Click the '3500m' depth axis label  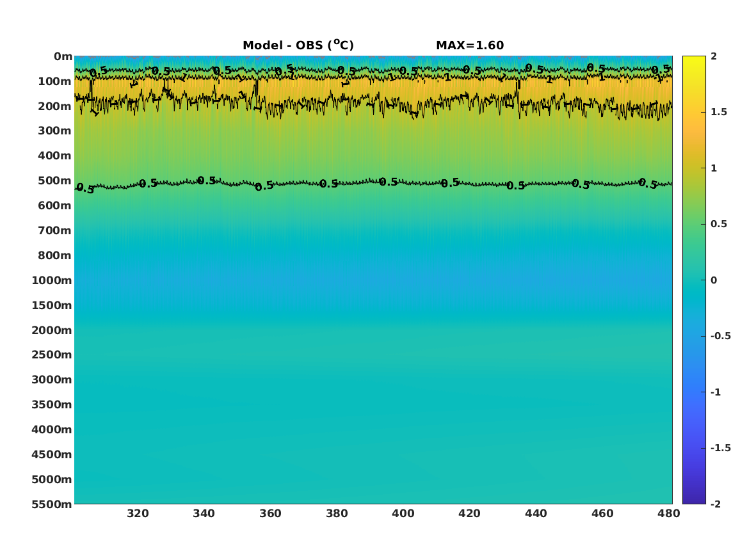pyautogui.click(x=52, y=404)
